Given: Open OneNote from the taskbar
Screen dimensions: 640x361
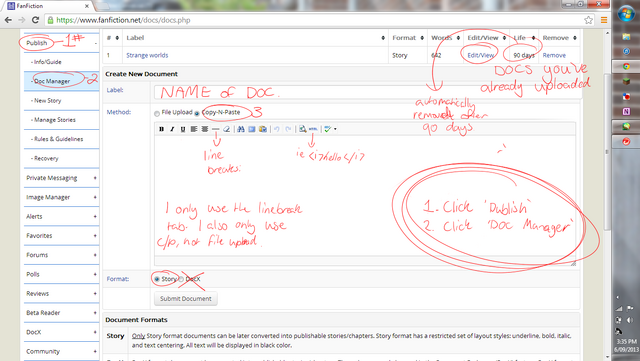Looking at the screenshot, I should pyautogui.click(x=626, y=111).
